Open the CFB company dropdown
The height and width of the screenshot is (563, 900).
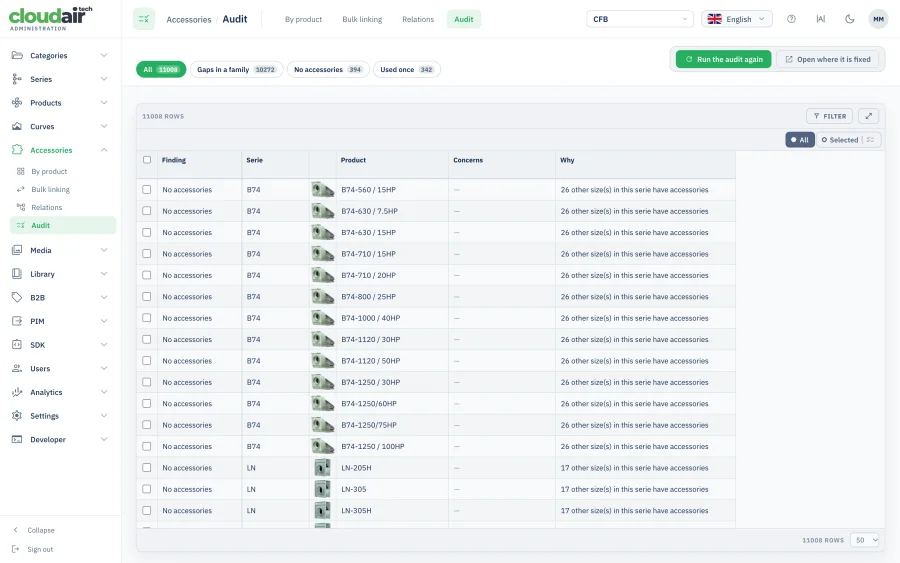(639, 19)
